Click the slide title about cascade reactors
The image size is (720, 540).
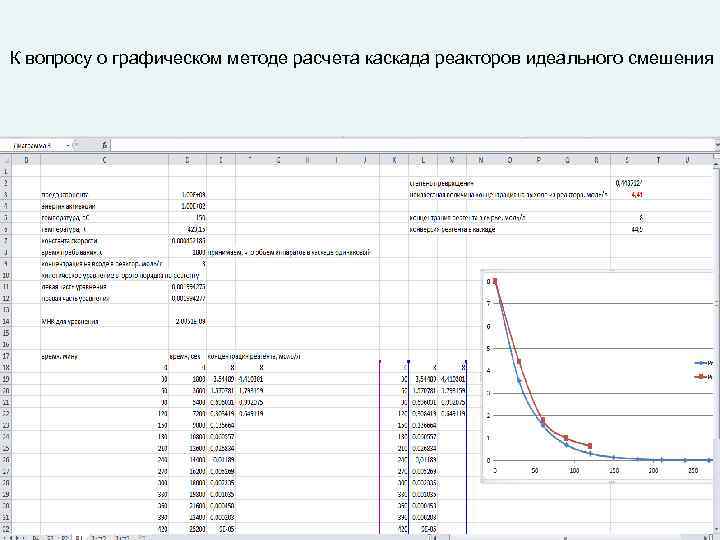[361, 58]
